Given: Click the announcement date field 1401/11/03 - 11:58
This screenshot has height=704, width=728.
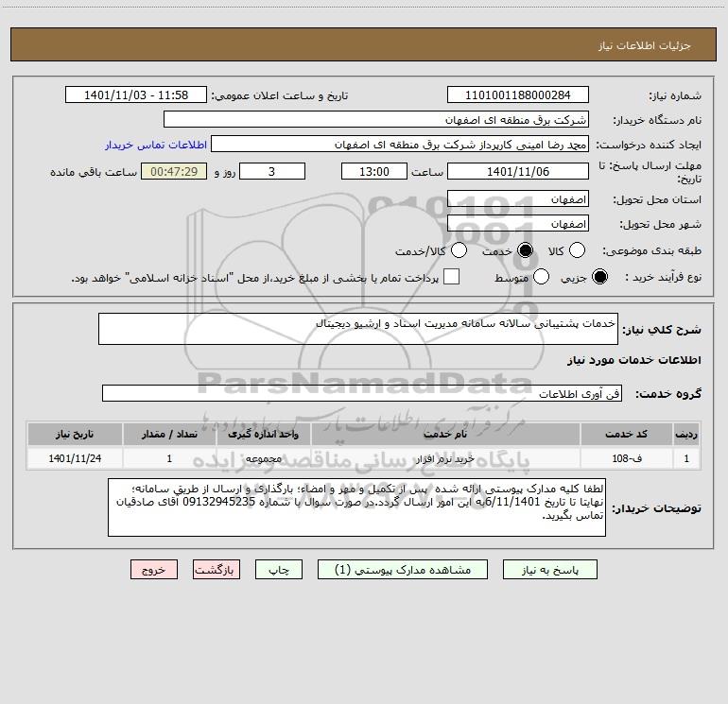Looking at the screenshot, I should pyautogui.click(x=136, y=95).
